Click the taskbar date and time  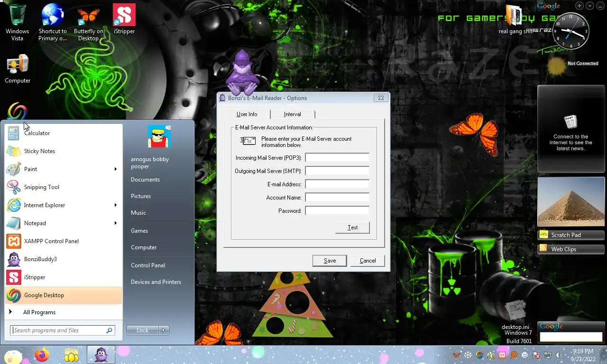583,355
